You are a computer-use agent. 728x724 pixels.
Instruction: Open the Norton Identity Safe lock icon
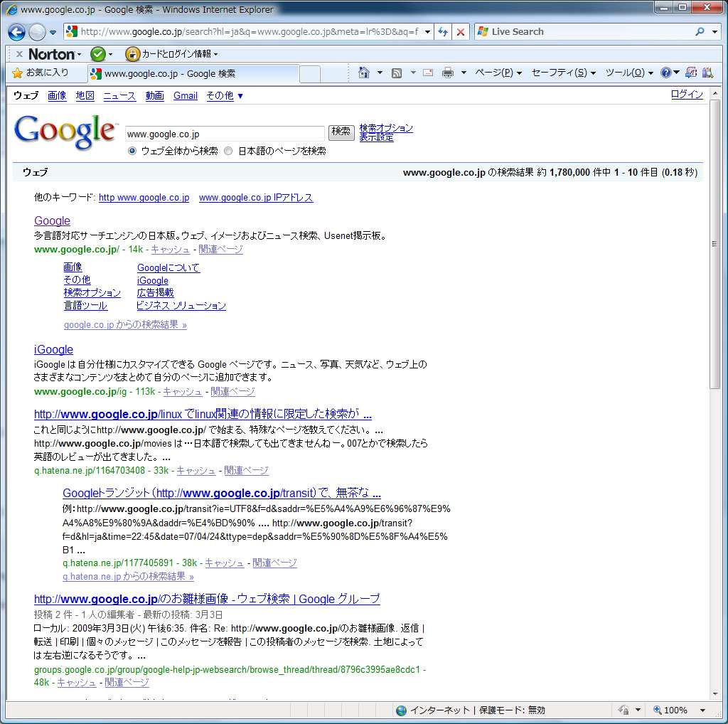(132, 54)
